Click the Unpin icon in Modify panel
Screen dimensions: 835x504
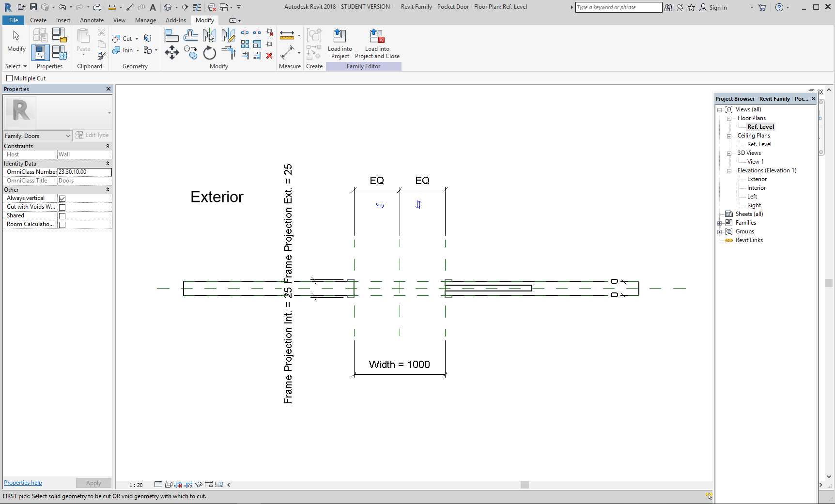pos(270,32)
